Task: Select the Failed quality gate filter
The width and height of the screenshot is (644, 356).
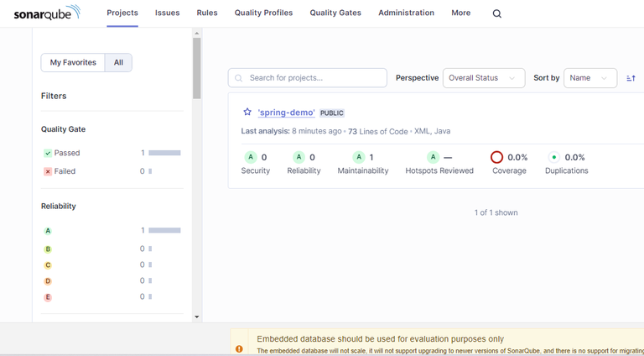Action: click(65, 171)
